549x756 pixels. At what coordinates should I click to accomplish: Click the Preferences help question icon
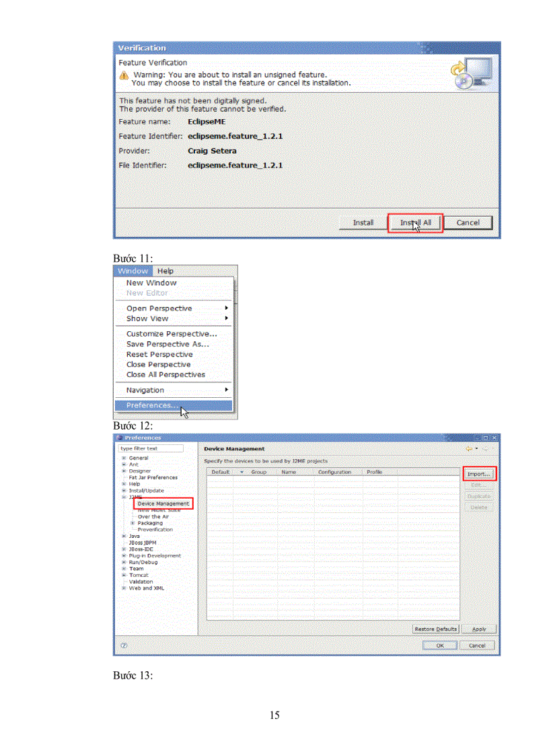pos(124,645)
